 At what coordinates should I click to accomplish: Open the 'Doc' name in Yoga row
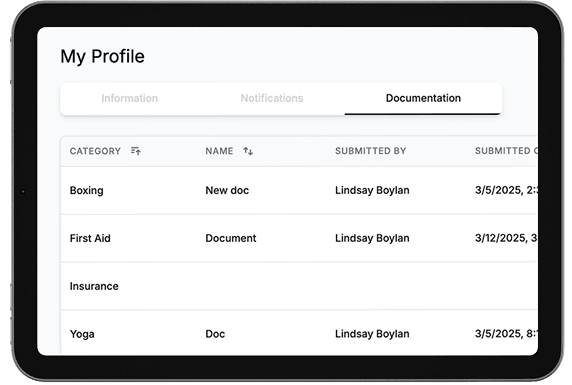pos(215,334)
